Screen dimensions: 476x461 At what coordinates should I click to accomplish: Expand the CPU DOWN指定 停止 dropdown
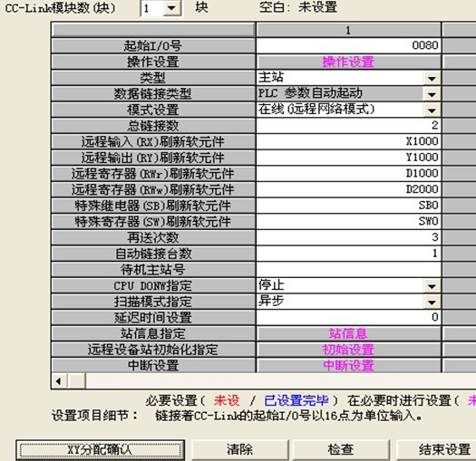[x=432, y=285]
